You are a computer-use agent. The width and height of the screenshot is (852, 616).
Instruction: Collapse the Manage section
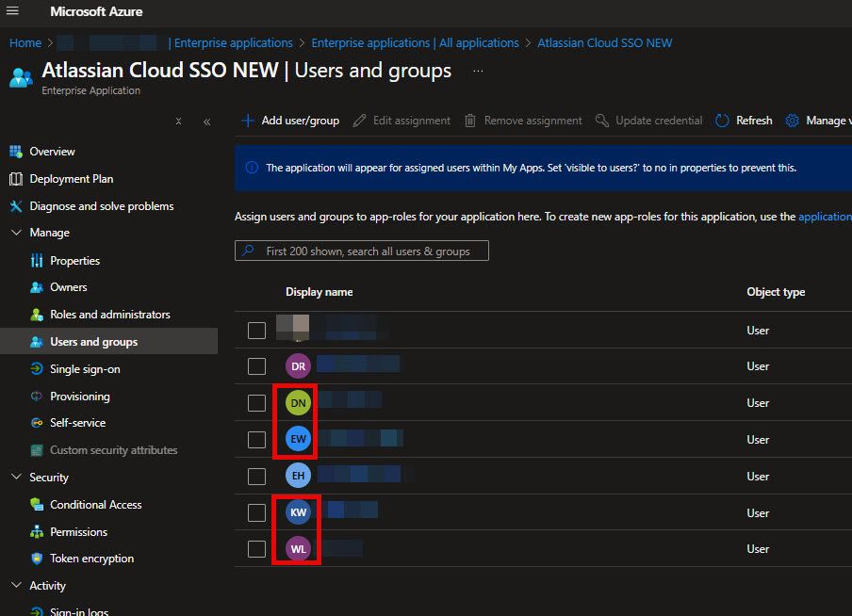pos(16,233)
